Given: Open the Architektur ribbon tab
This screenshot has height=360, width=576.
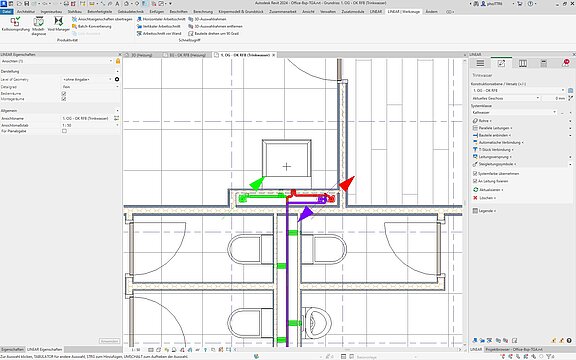Looking at the screenshot, I should click(26, 12).
